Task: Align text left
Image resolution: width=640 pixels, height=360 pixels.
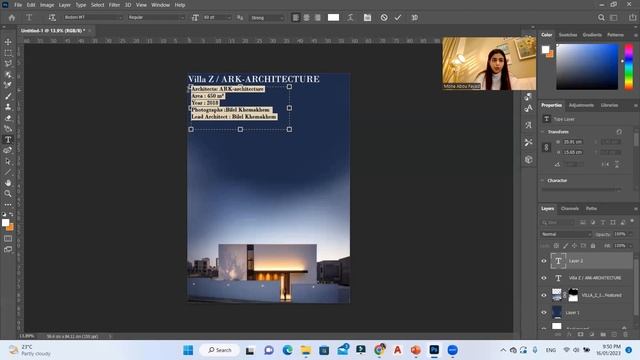Action: pos(296,18)
